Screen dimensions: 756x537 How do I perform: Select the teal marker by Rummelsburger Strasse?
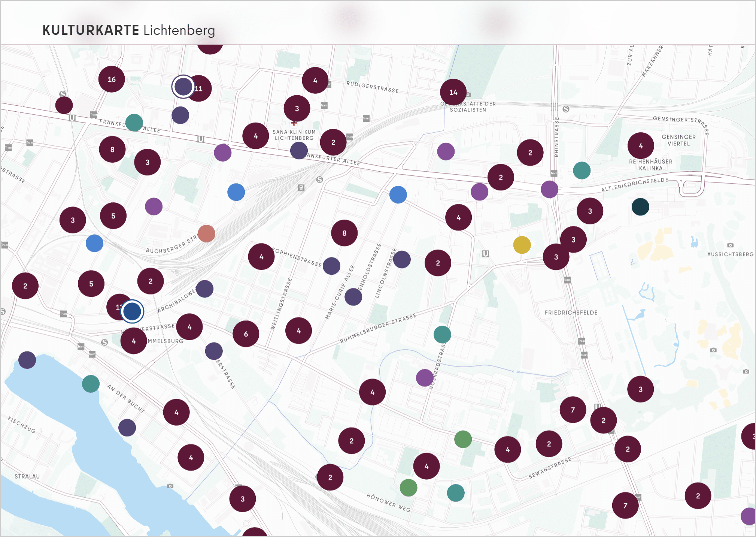point(442,334)
